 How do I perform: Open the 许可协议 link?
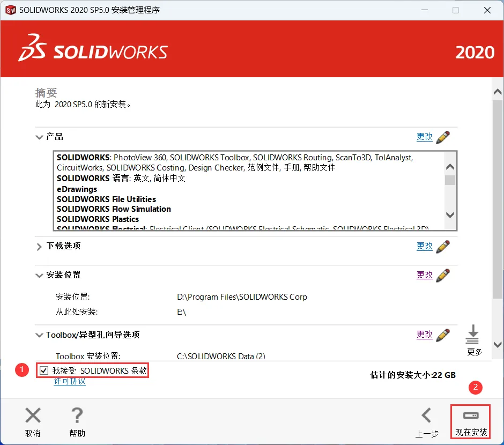pos(70,381)
